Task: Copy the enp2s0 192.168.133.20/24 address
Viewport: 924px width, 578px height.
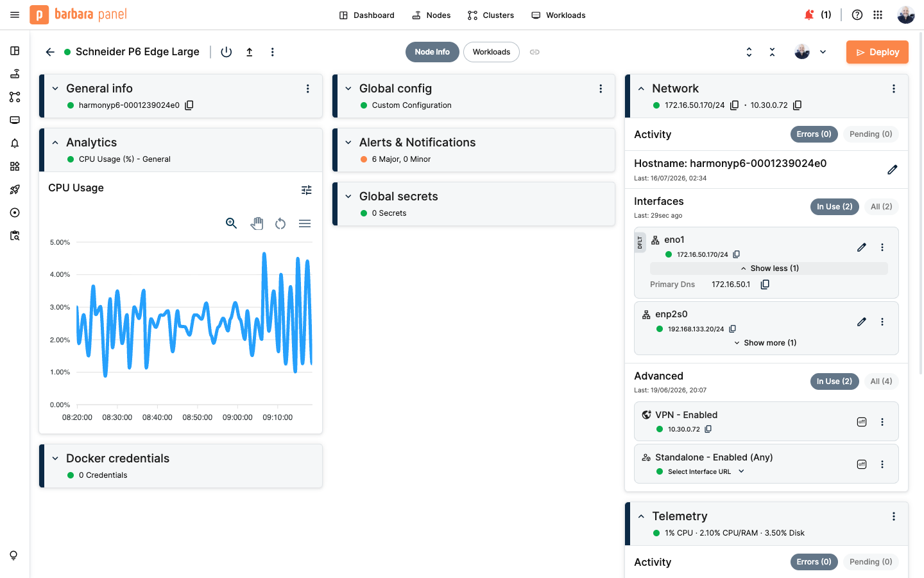Action: (x=733, y=329)
